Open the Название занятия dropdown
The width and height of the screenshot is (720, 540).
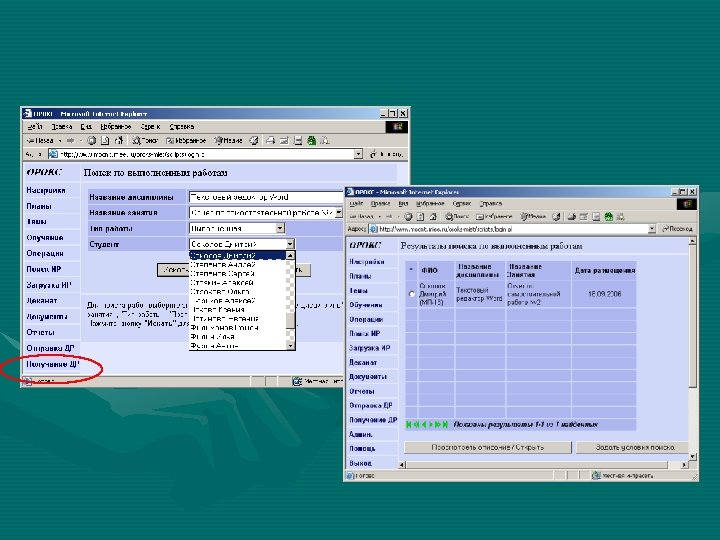tap(338, 213)
